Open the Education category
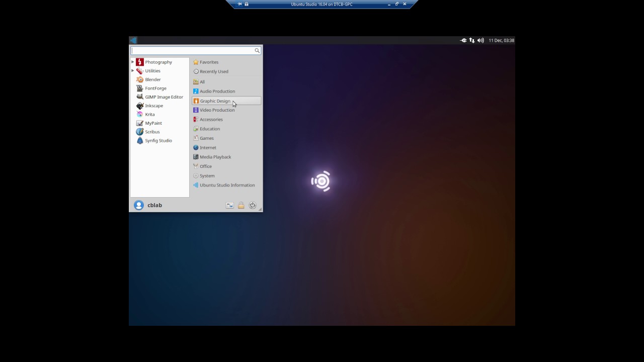 click(x=226, y=129)
